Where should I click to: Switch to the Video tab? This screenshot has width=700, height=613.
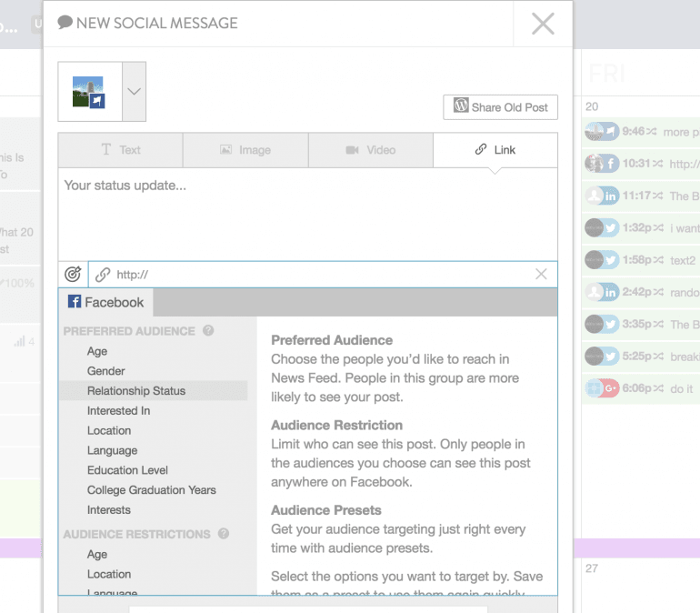point(371,150)
